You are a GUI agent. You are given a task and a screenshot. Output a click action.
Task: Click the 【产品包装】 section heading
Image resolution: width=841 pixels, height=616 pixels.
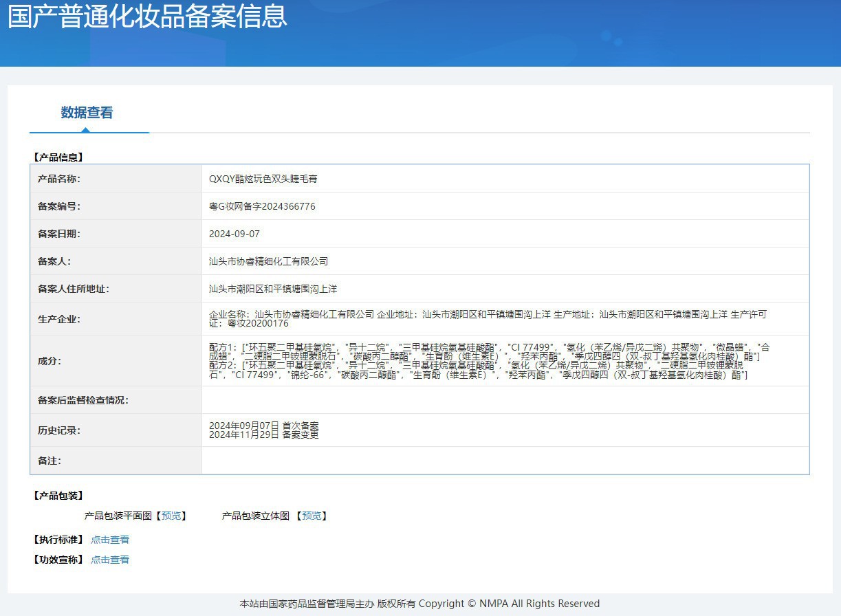pos(58,496)
